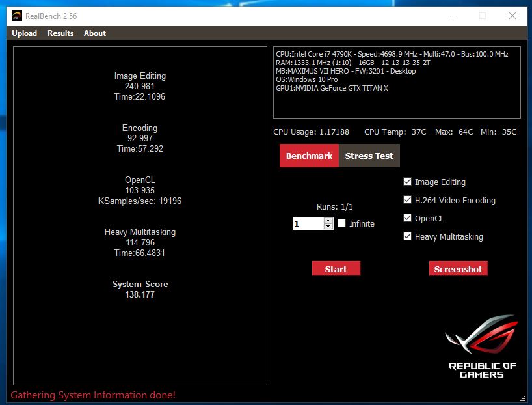Click 'GPU1:NVIDIA GeForce GTX TITAN X' line
Image resolution: width=532 pixels, height=405 pixels.
[x=332, y=88]
